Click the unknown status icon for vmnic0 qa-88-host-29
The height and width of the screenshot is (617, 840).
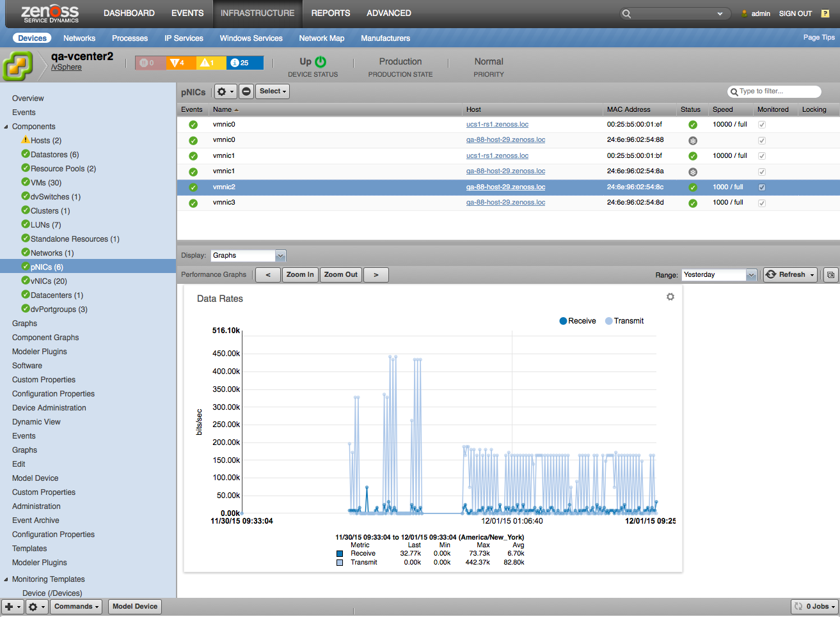[693, 141]
